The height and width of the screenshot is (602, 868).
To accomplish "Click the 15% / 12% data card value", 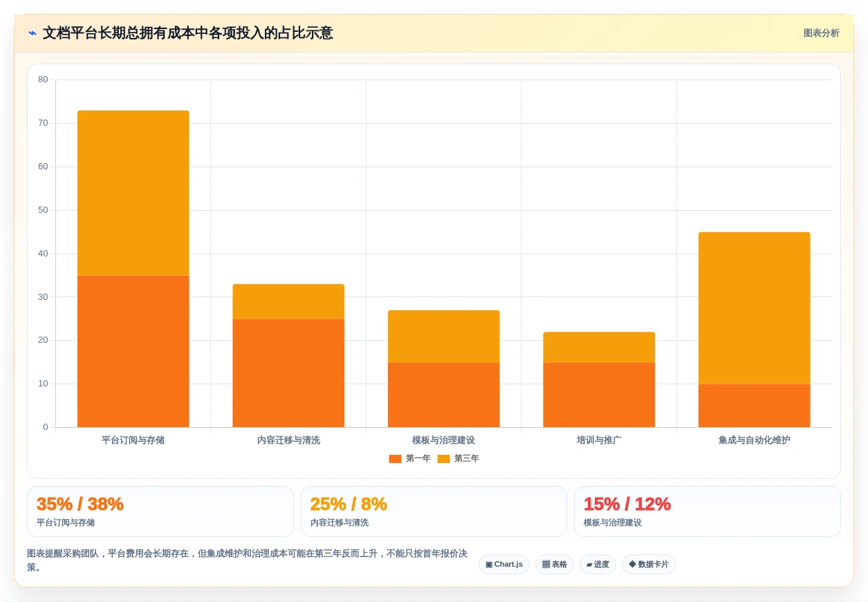I will (627, 505).
